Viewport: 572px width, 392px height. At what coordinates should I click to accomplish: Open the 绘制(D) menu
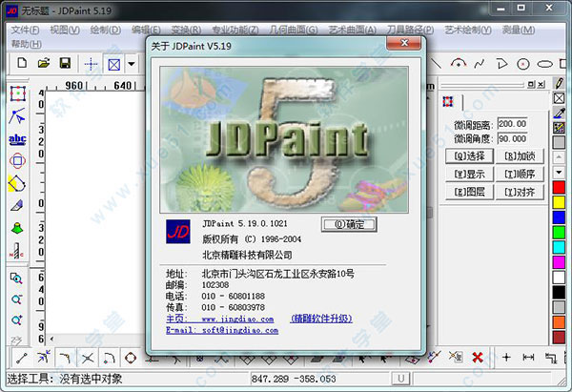(106, 30)
